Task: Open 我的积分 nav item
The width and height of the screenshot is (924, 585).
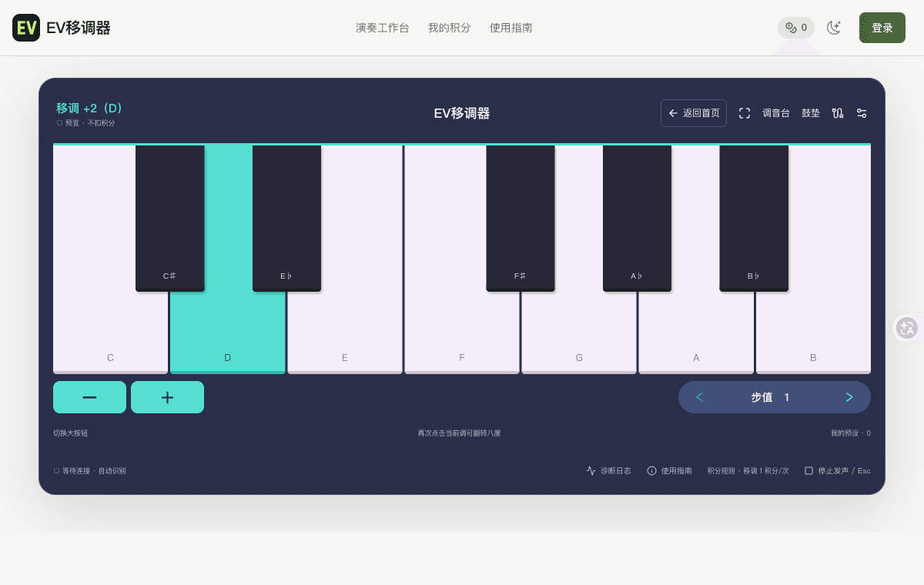Action: [x=450, y=28]
